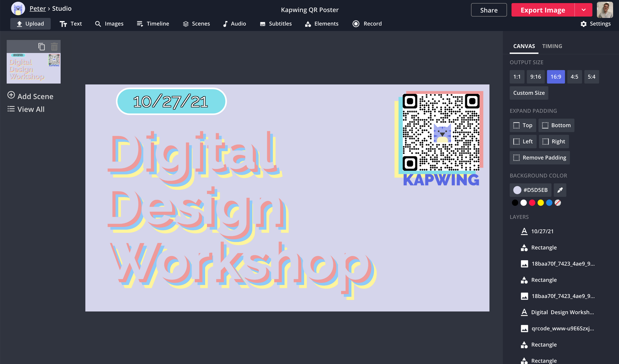619x364 pixels.
Task: Open the Subtitles tool
Action: pyautogui.click(x=275, y=24)
